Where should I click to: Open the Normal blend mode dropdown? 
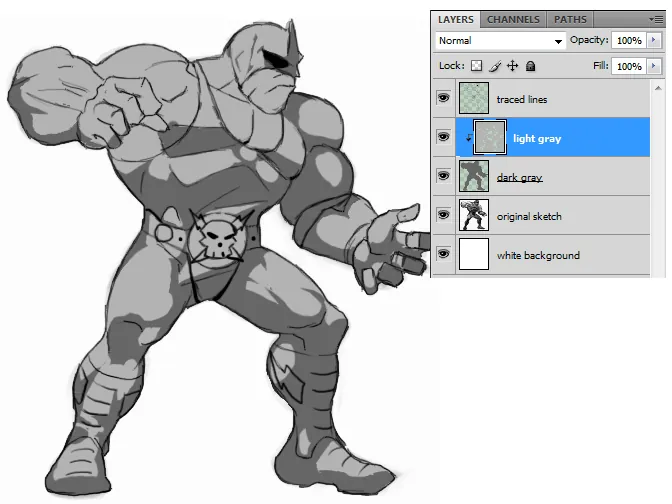pyautogui.click(x=500, y=41)
